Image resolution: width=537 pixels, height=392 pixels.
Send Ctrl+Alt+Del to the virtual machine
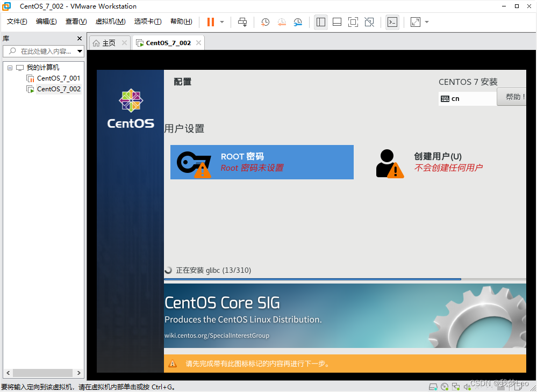(242, 22)
